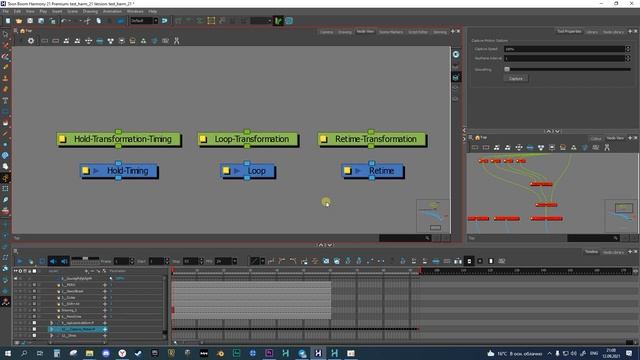Click the play button in Timeline toolbar

pyautogui.click(x=20, y=261)
